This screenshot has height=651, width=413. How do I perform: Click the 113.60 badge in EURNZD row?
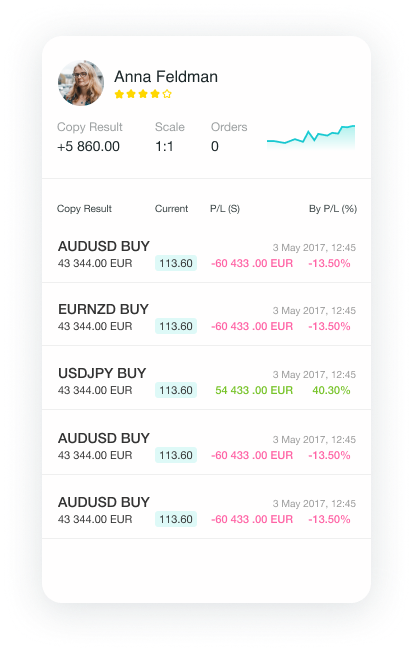[x=176, y=326]
